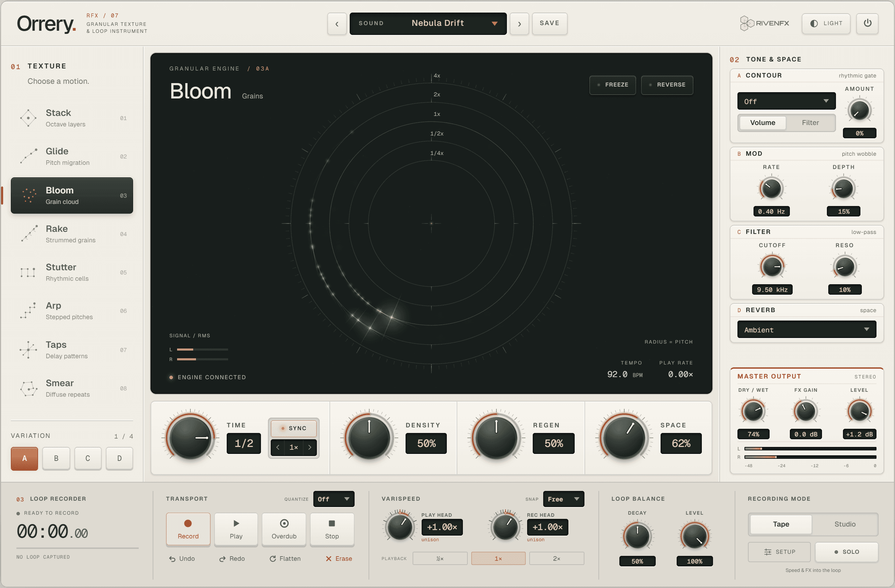This screenshot has height=588, width=895.
Task: Select the Rake strummed grains icon
Action: click(29, 234)
